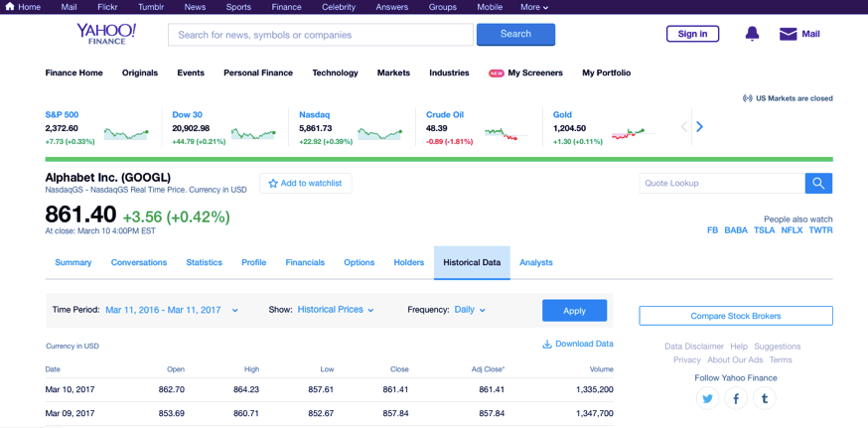Click the Data Disclaimer link
Screen dimensions: 868x428
694,346
